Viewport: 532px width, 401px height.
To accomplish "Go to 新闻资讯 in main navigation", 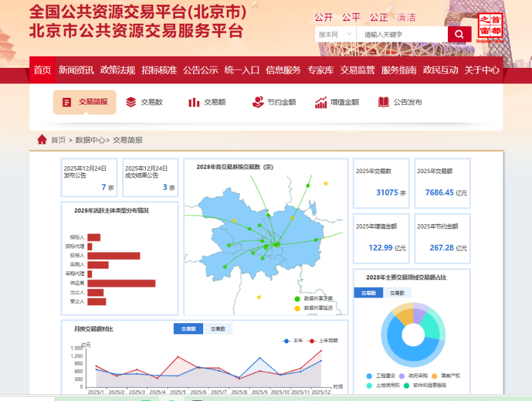I will point(76,70).
